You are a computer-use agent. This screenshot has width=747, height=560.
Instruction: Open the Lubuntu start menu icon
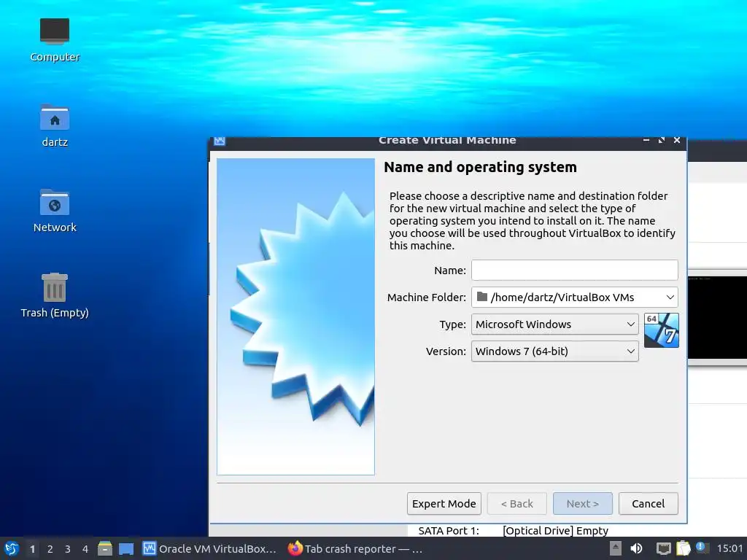[12, 548]
